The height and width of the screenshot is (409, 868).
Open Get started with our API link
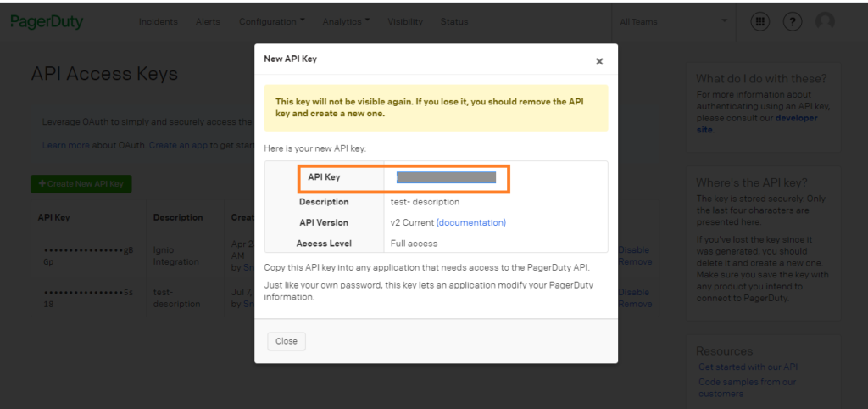coord(748,367)
